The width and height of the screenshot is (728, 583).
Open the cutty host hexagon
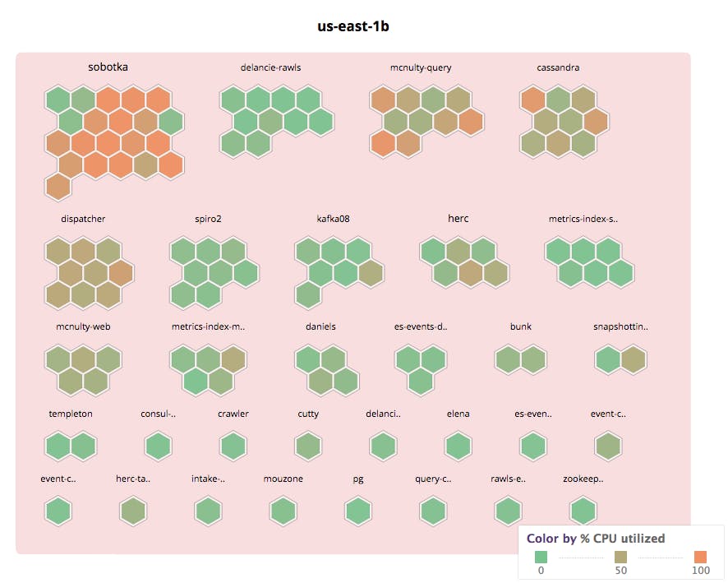click(308, 447)
